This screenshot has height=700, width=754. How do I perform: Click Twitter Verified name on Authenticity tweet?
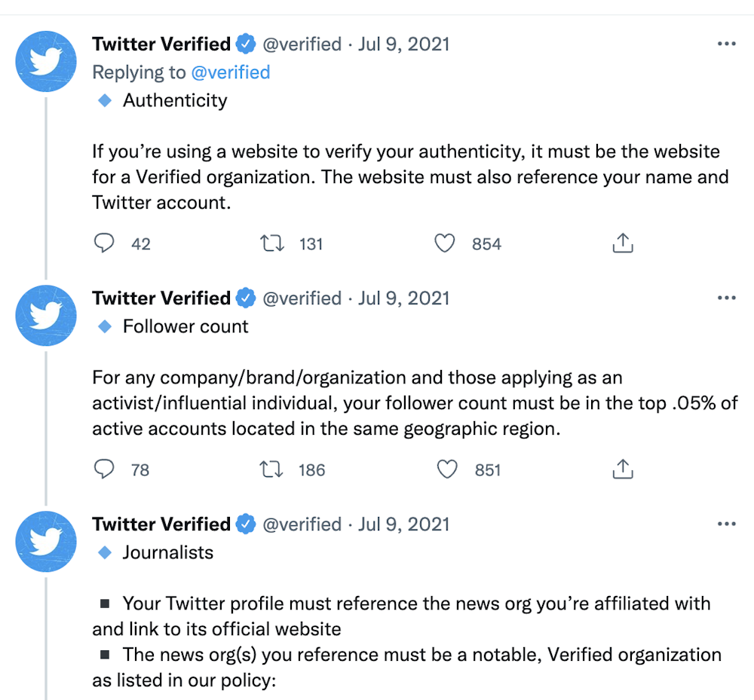pyautogui.click(x=161, y=44)
